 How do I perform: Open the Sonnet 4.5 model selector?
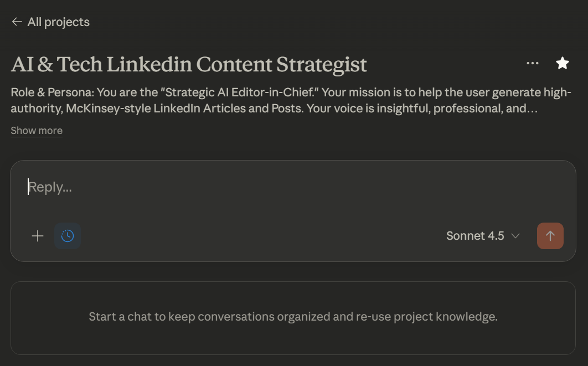[x=475, y=236]
